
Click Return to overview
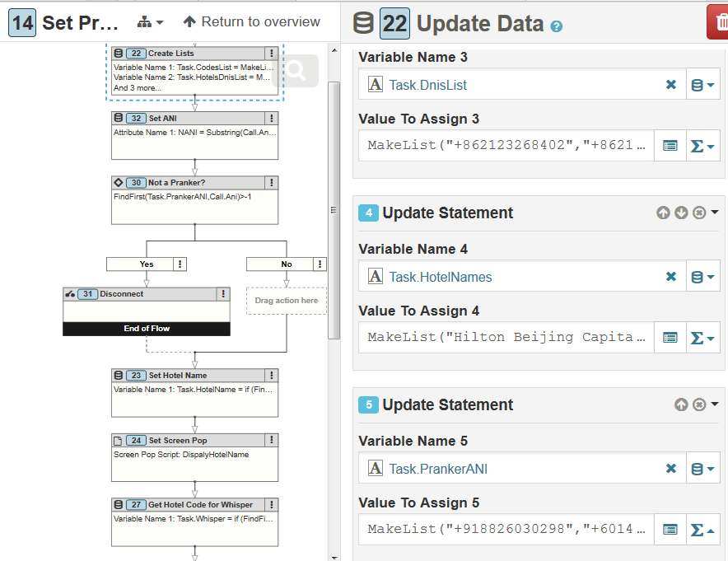[x=251, y=22]
